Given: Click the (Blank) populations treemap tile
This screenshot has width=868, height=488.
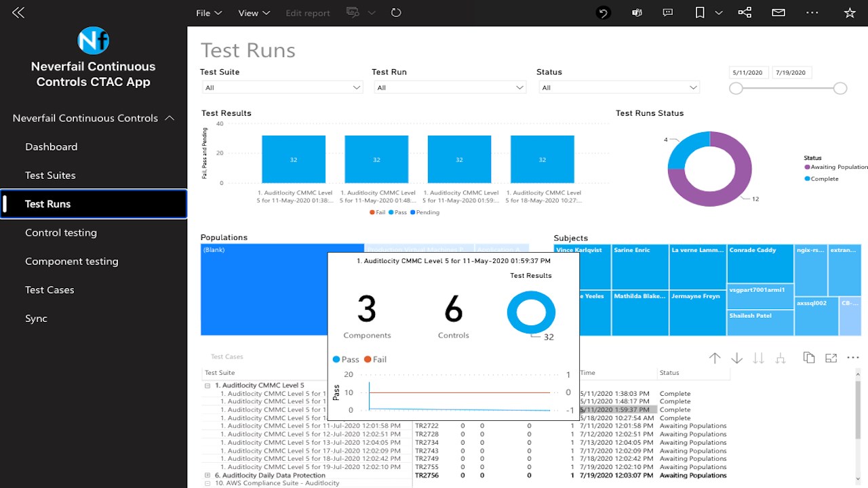Looking at the screenshot, I should point(264,290).
